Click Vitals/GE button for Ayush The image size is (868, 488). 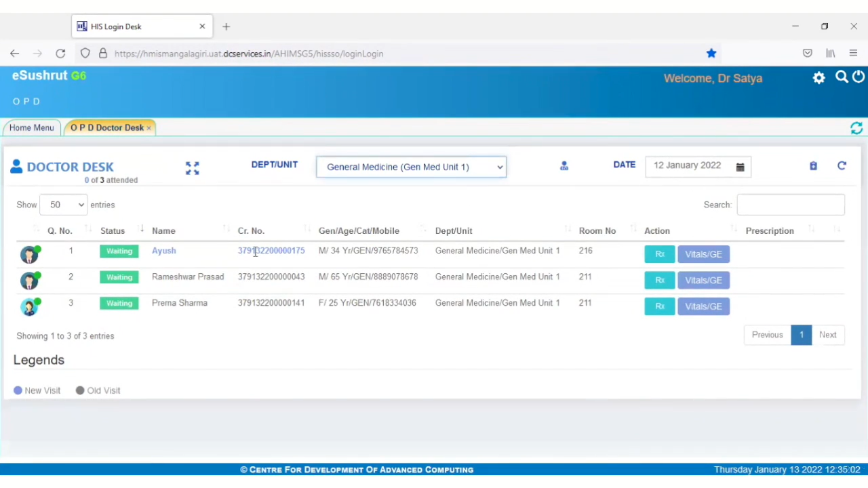pyautogui.click(x=703, y=254)
